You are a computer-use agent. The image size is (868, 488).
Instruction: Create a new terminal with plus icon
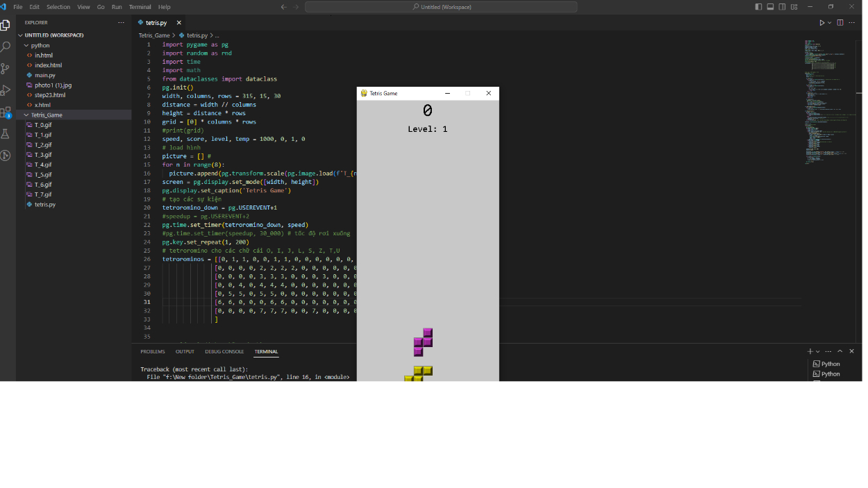810,351
